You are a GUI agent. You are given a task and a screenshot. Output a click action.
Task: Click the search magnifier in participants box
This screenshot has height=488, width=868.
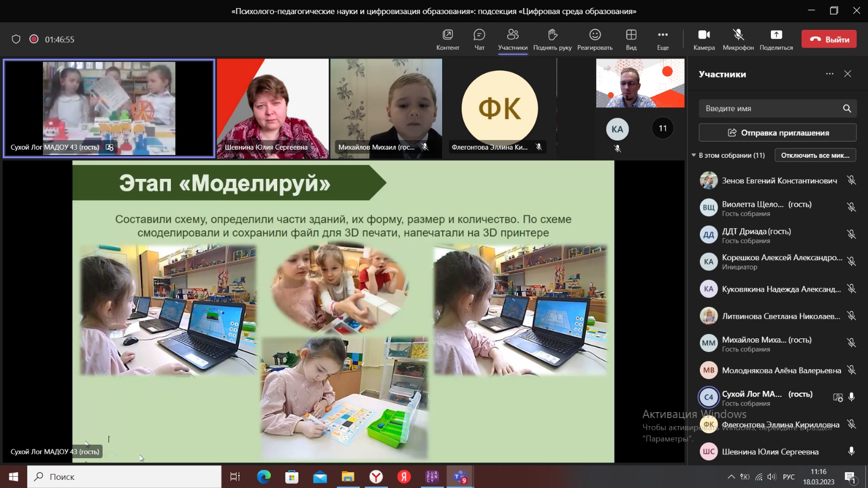[847, 108]
